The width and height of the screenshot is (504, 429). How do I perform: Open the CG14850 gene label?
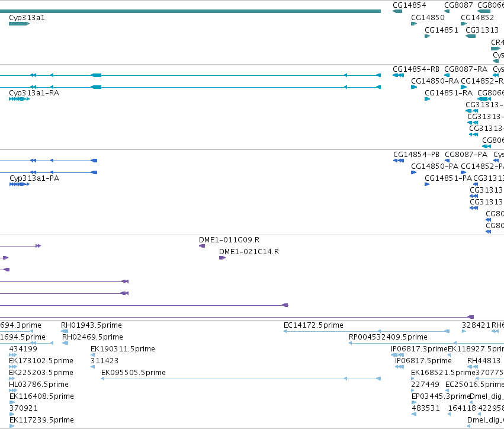[428, 18]
